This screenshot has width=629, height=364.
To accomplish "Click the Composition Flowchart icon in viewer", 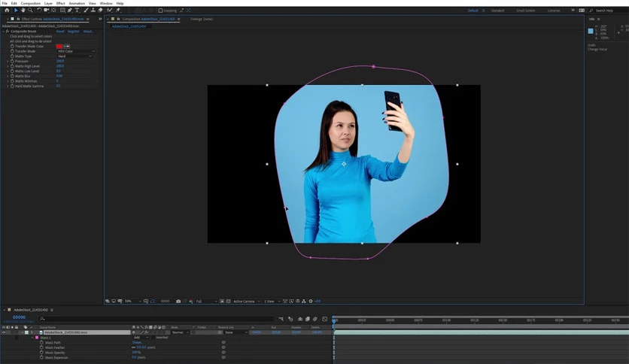I will [x=303, y=301].
